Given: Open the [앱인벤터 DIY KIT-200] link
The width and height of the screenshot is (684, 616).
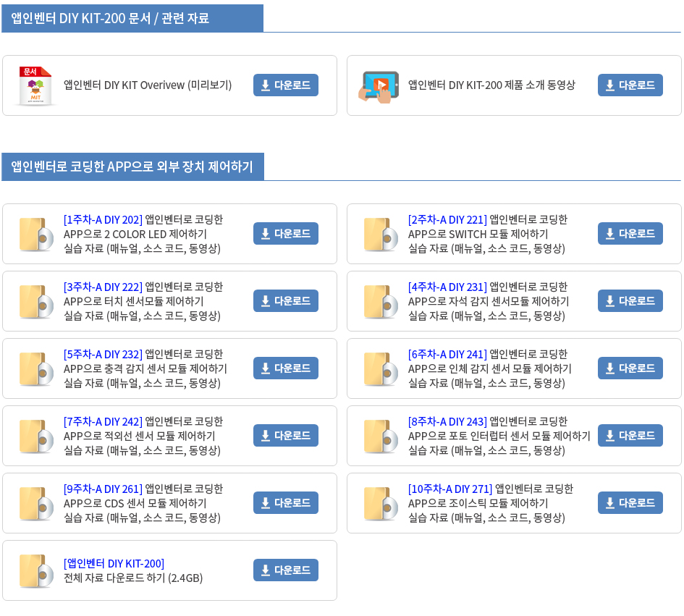Looking at the screenshot, I should coord(114,564).
